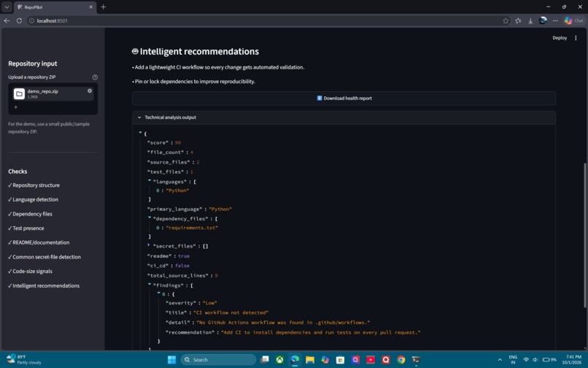This screenshot has height=368, width=588.
Task: Go back with the browser back arrow
Action: click(7, 20)
